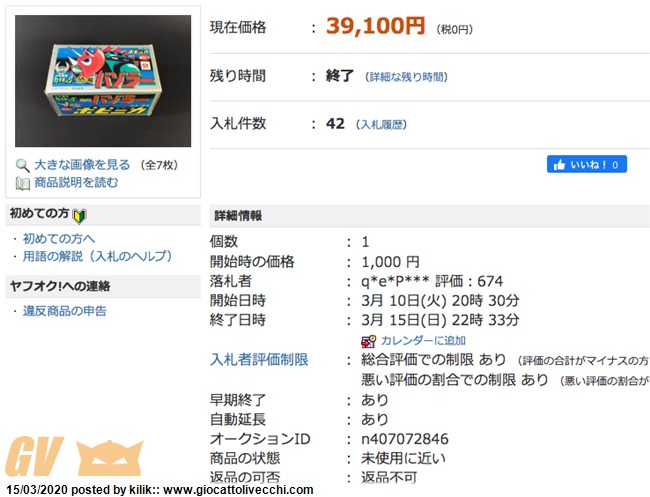The height and width of the screenshot is (497, 650).
Task: Open 用語の解説 (入札のヘルプ) link
Action: pos(97,256)
